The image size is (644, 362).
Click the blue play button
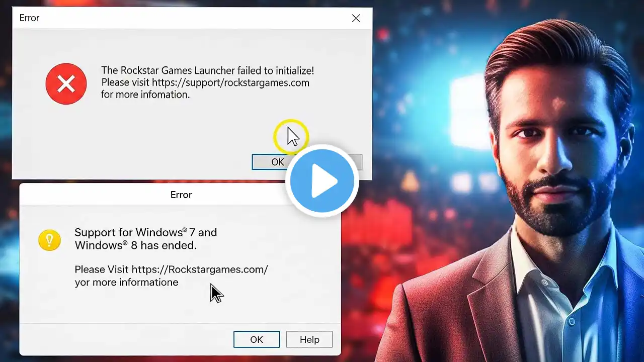pos(322,181)
